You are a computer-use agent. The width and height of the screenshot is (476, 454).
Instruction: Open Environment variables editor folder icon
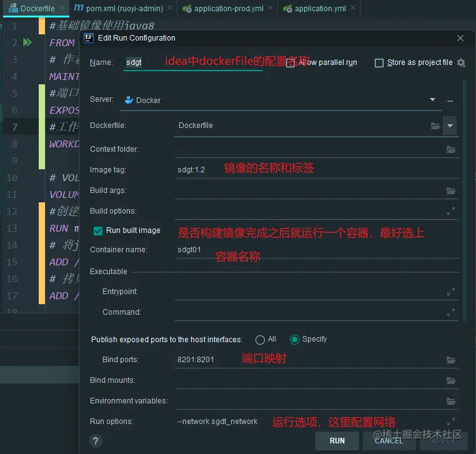pos(451,401)
